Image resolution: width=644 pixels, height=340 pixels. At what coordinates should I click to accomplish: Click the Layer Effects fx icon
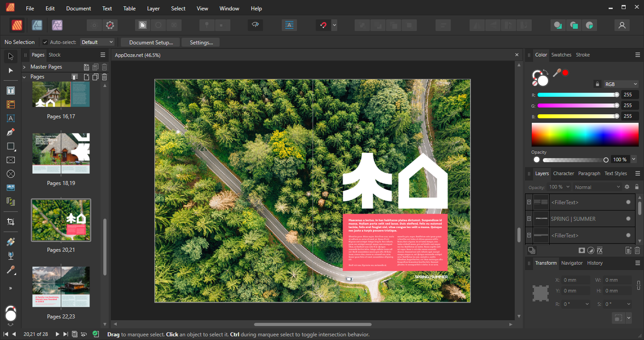(x=600, y=250)
